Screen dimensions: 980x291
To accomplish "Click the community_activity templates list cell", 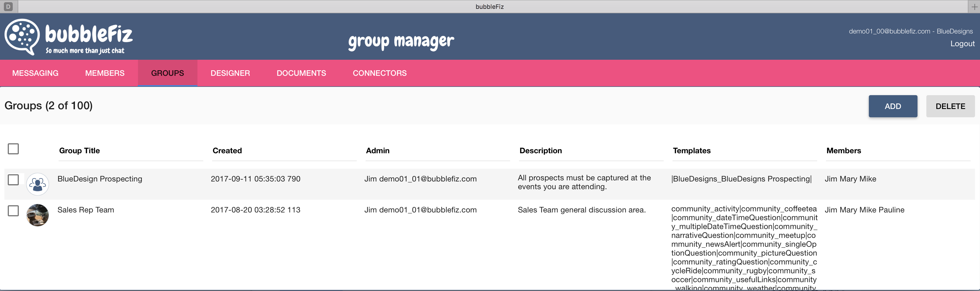I will coord(744,248).
